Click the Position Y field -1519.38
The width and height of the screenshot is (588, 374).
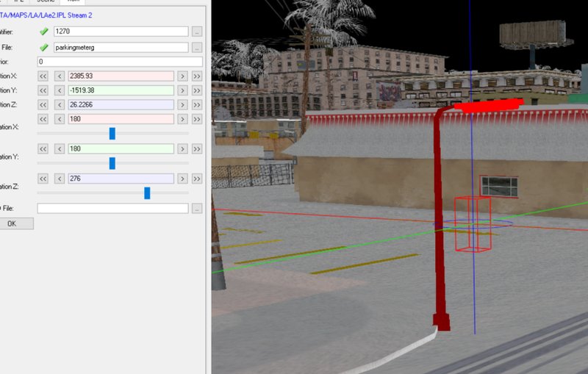point(121,90)
